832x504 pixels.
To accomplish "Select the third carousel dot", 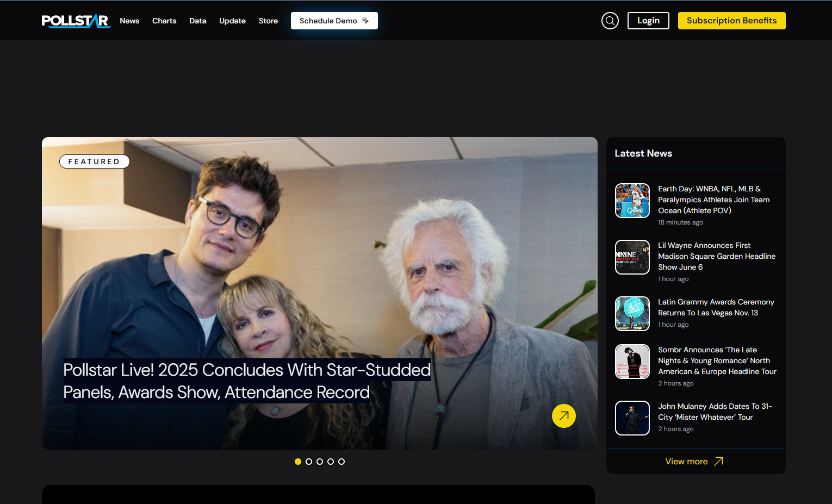I will [x=320, y=462].
